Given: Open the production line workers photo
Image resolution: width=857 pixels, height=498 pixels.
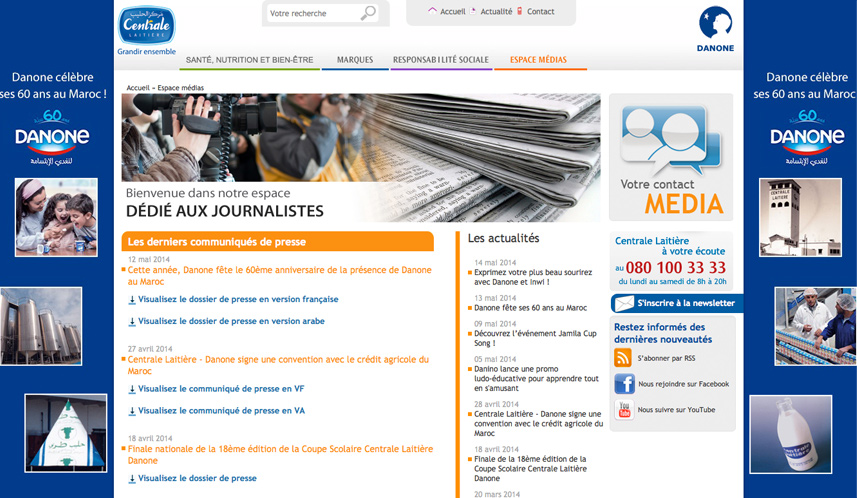Looking at the screenshot, I should tap(815, 326).
